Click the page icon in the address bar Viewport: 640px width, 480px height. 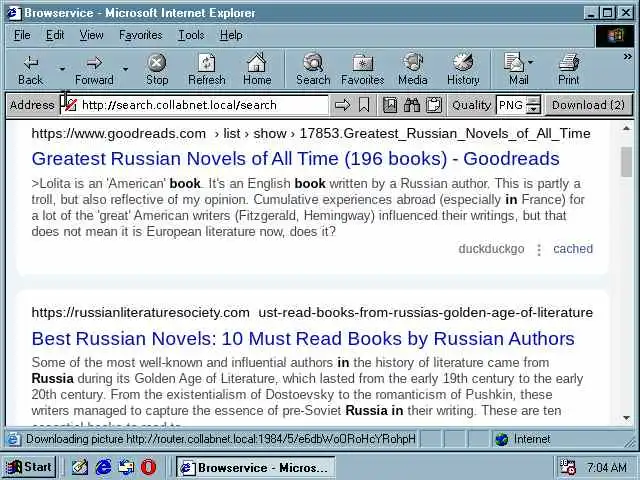point(70,105)
